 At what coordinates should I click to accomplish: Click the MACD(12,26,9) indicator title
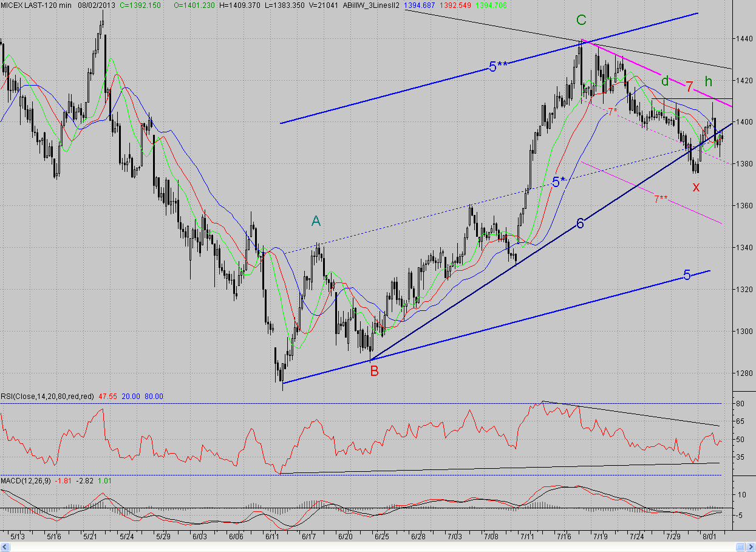tap(26, 480)
